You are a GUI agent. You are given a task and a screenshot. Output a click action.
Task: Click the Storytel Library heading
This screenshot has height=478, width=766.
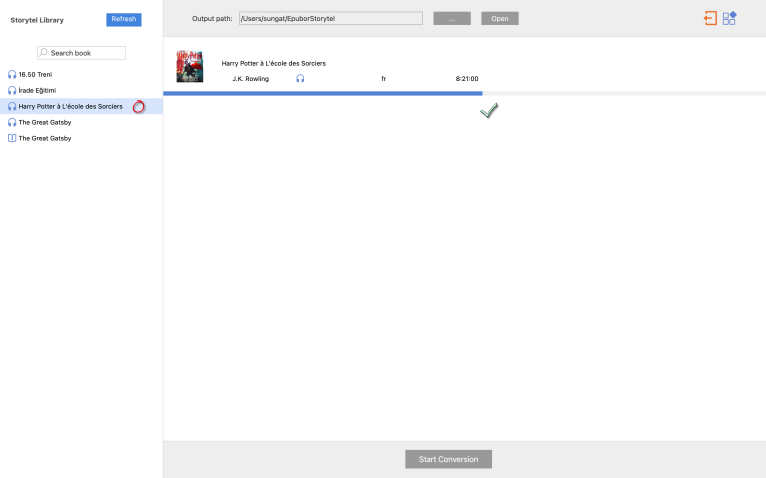37,20
